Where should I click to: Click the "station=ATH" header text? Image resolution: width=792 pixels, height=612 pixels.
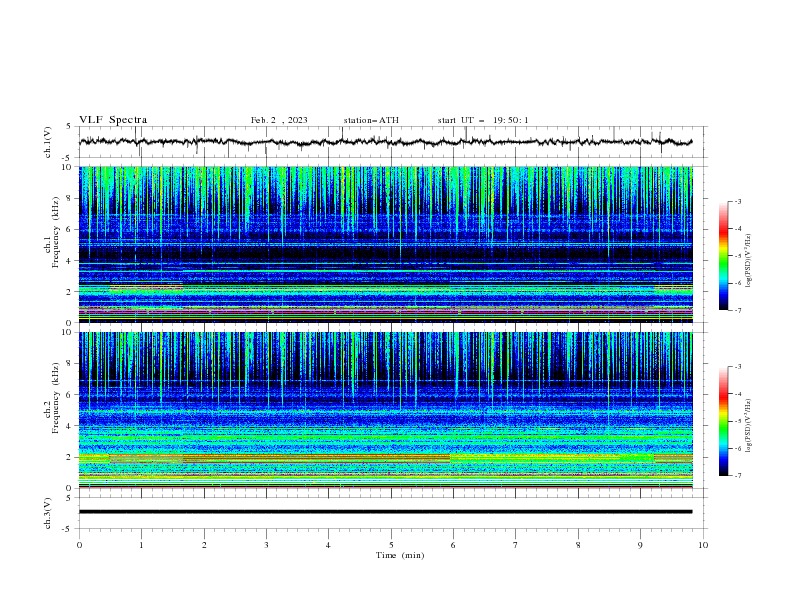click(371, 120)
